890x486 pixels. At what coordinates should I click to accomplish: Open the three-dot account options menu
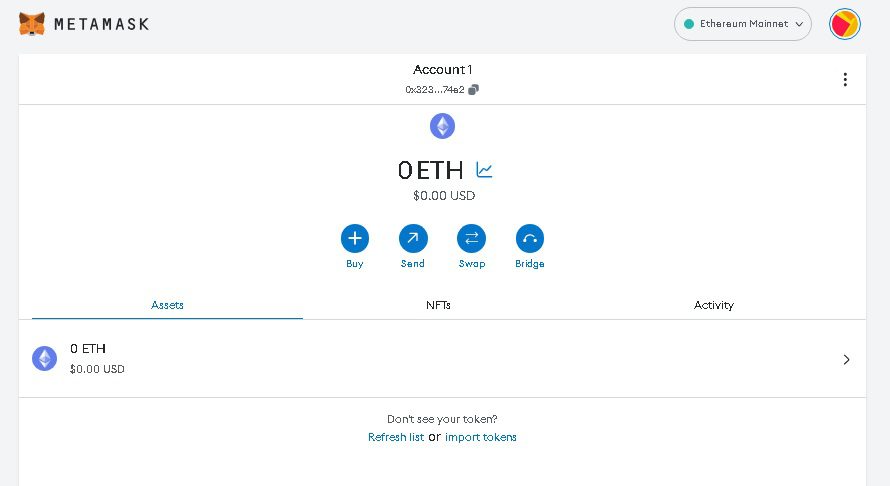pyautogui.click(x=845, y=79)
